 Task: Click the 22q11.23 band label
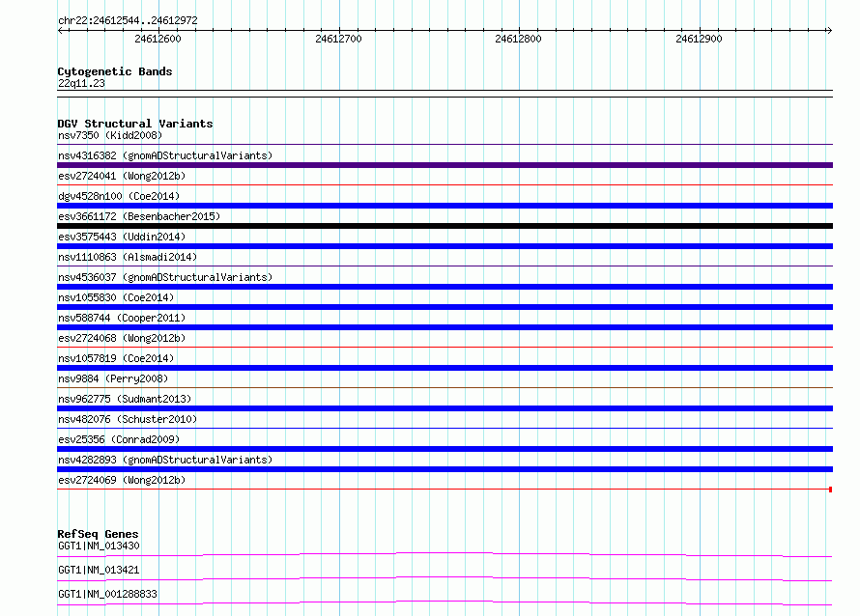(x=81, y=83)
